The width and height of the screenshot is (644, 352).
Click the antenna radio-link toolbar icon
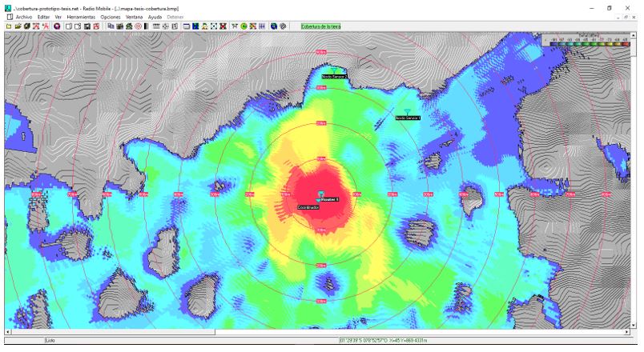coord(235,26)
